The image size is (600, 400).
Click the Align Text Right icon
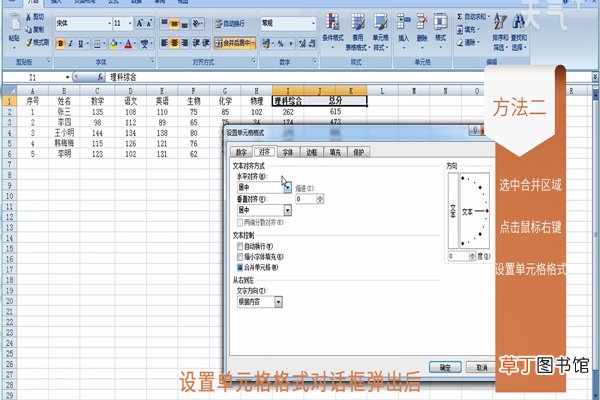[x=184, y=43]
